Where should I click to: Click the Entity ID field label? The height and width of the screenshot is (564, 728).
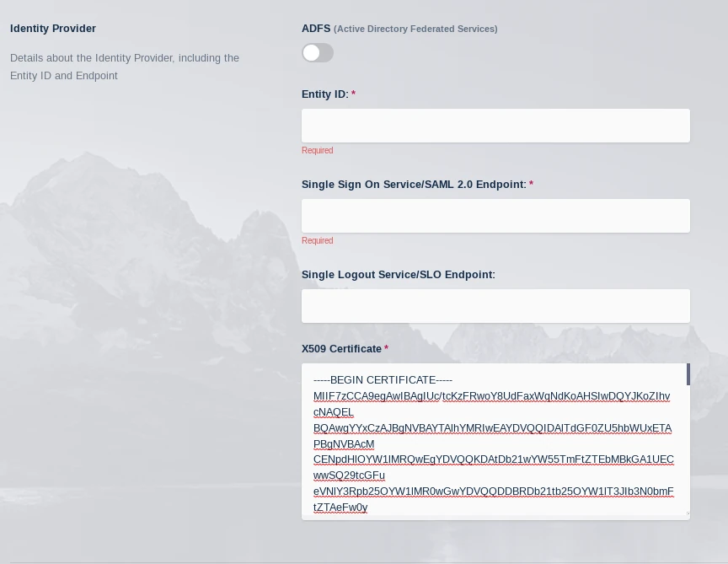coord(324,94)
